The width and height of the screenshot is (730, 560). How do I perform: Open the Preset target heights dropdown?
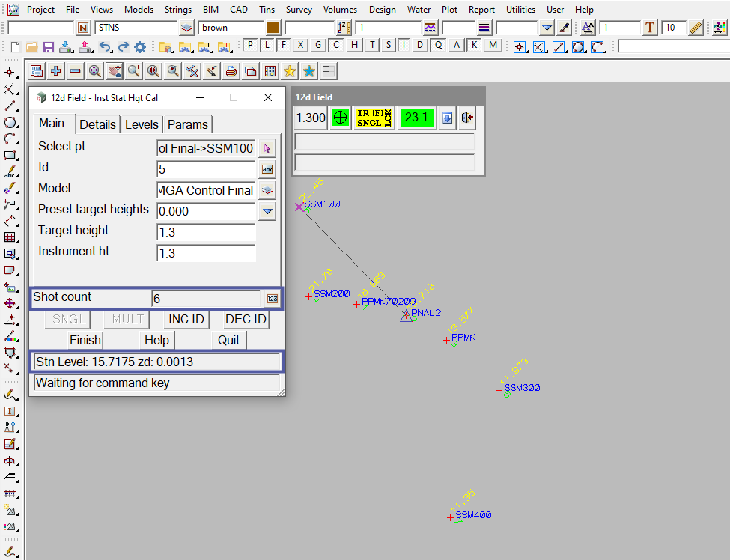click(x=267, y=211)
